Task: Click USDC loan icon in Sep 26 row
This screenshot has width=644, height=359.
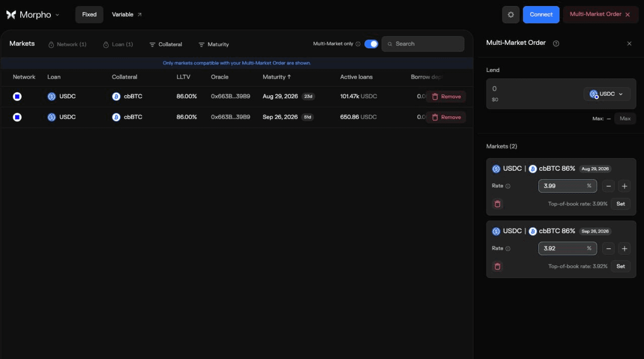Action: coord(51,117)
